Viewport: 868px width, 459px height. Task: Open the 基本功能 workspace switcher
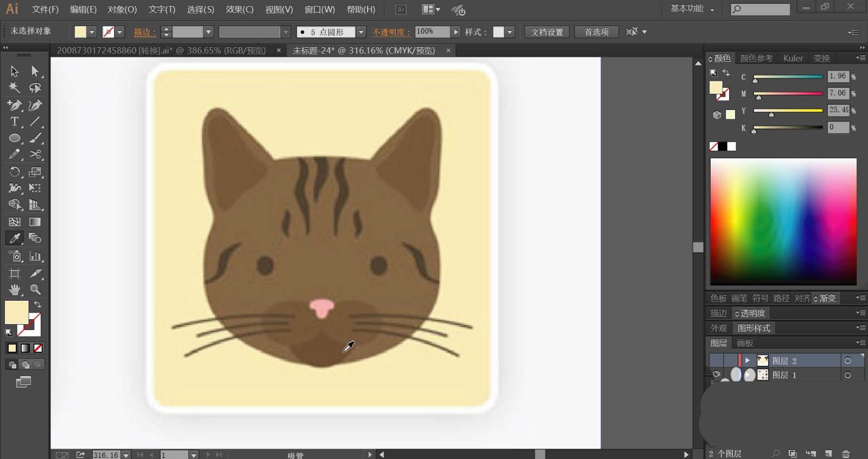click(692, 9)
